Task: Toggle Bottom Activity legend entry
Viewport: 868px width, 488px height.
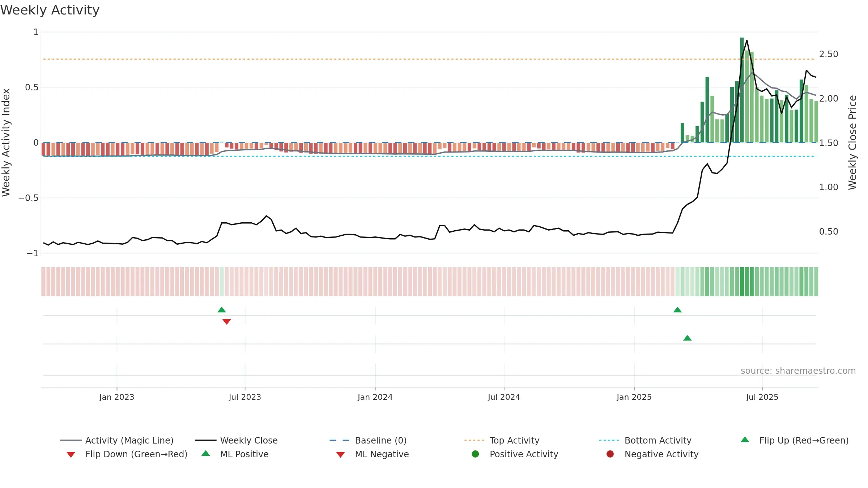Action: coord(645,440)
